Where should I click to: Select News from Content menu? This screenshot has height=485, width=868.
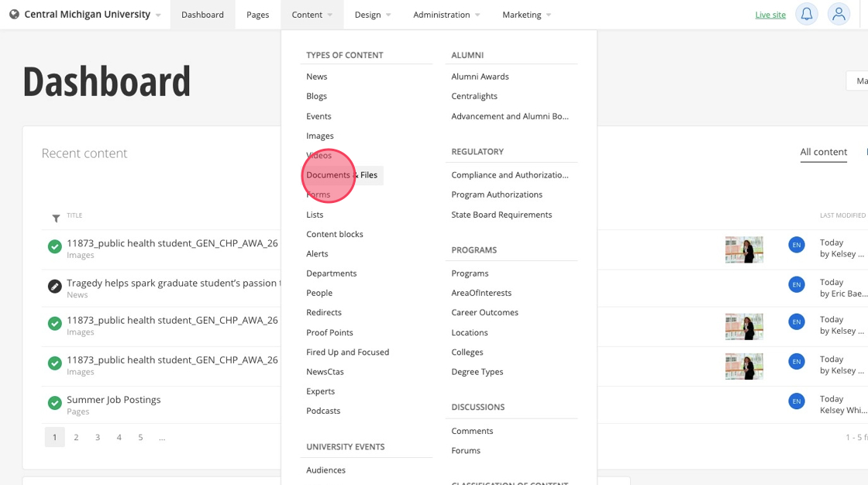coord(317,77)
